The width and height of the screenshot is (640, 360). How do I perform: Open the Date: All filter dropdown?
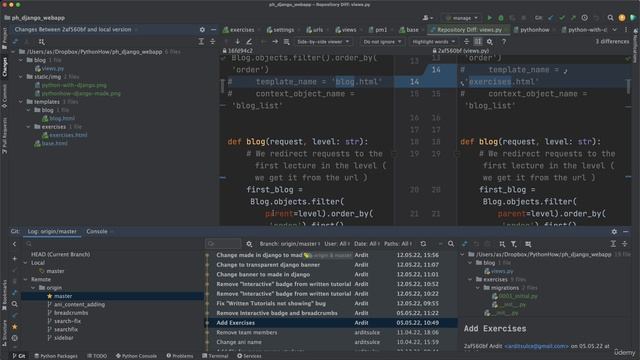click(367, 244)
